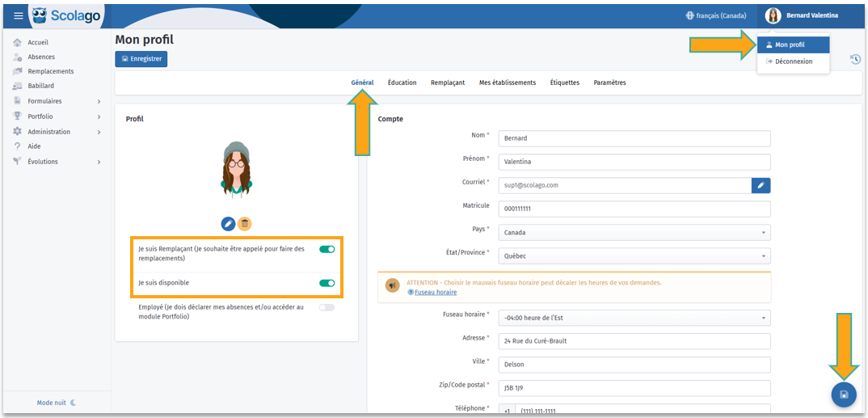Click the globe language icon
The height and width of the screenshot is (418, 868).
click(689, 15)
